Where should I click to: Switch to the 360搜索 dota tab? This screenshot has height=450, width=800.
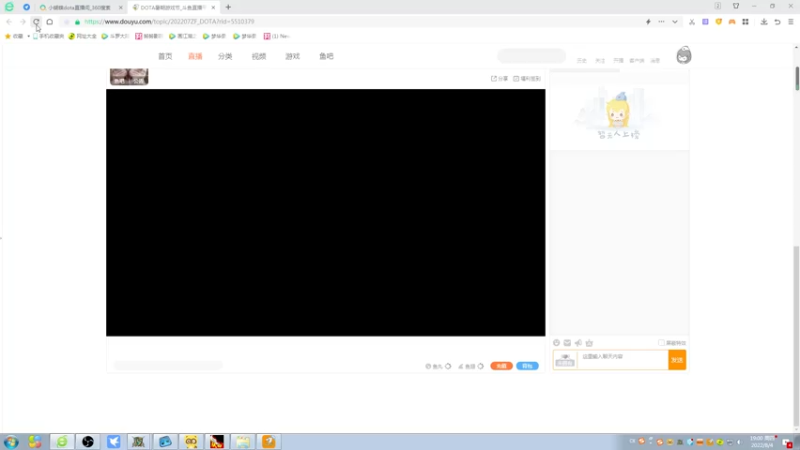tap(79, 7)
